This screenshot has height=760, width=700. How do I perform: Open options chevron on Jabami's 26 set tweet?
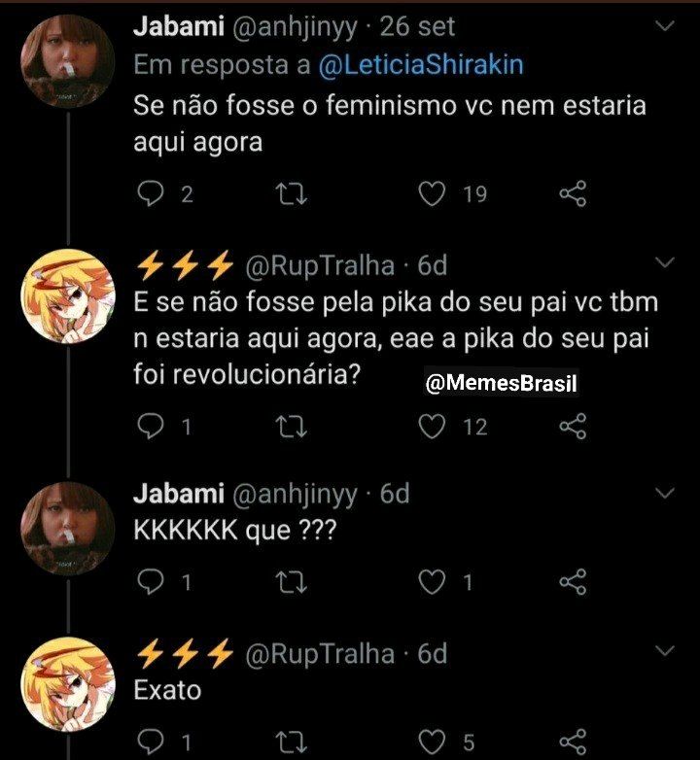point(665,25)
